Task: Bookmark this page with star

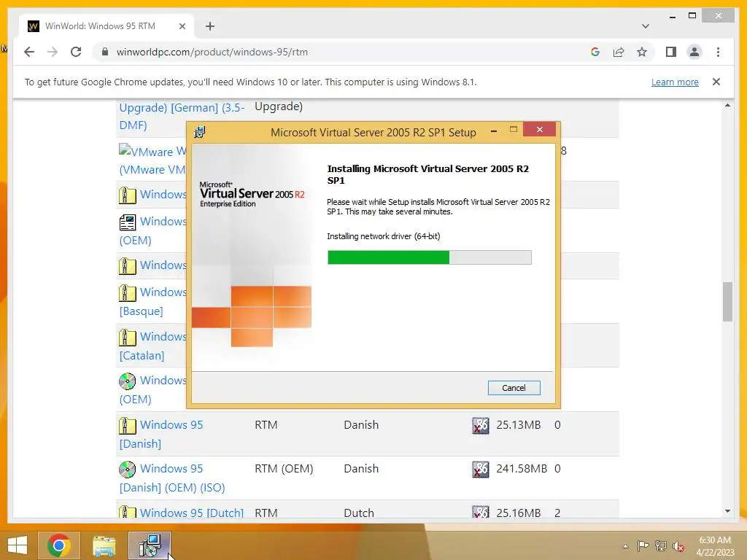Action: [x=642, y=52]
